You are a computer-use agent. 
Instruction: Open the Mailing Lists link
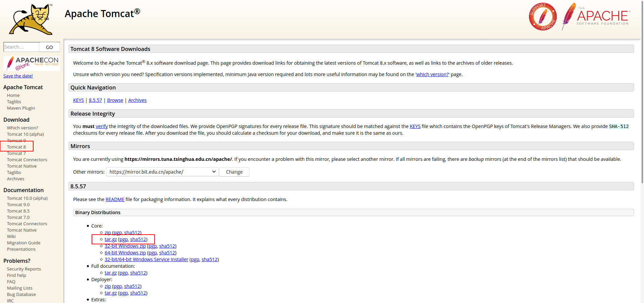[x=20, y=288]
